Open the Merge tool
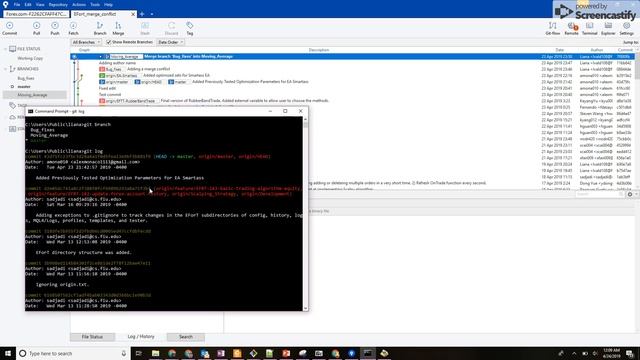The height and width of the screenshot is (360, 640). point(118,29)
